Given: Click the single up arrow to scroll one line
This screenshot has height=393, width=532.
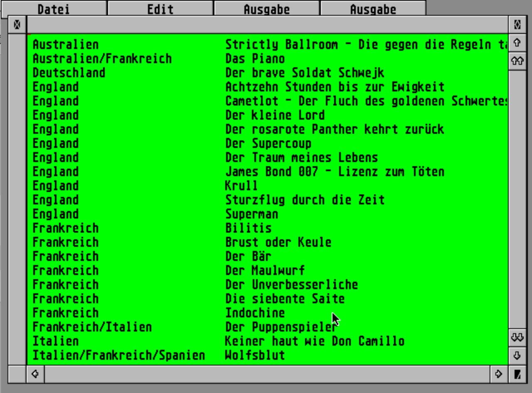Looking at the screenshot, I should pyautogui.click(x=517, y=43).
